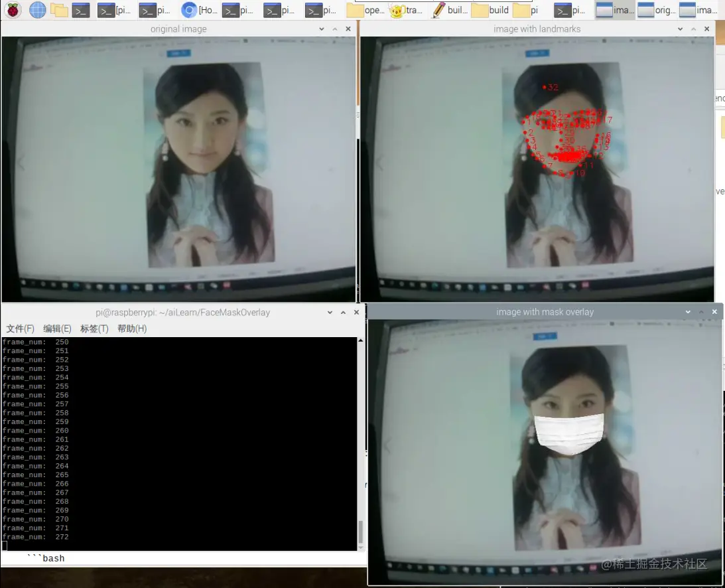
Task: Click the terminal cursor block
Action: 5,546
